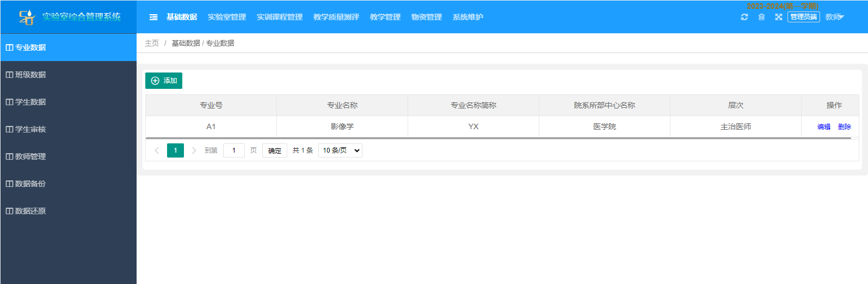Open the 10 条/页 page size dropdown
Screen dimensions: 868x284
[340, 150]
